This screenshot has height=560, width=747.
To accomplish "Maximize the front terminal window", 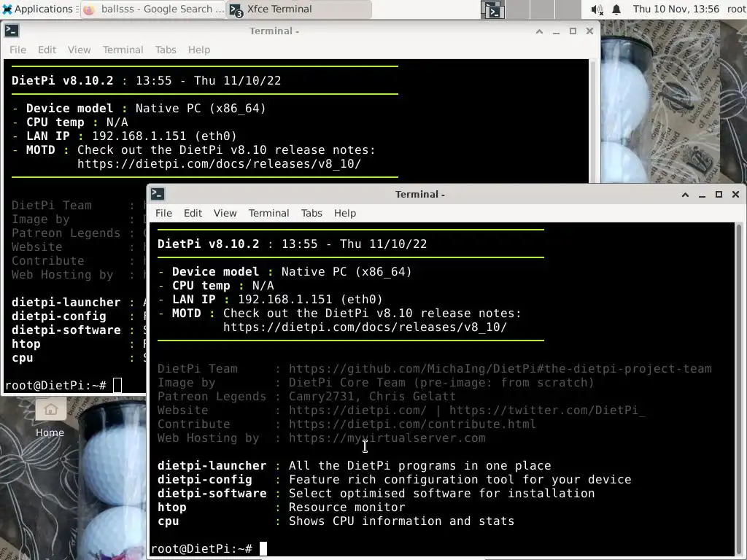I will point(719,194).
